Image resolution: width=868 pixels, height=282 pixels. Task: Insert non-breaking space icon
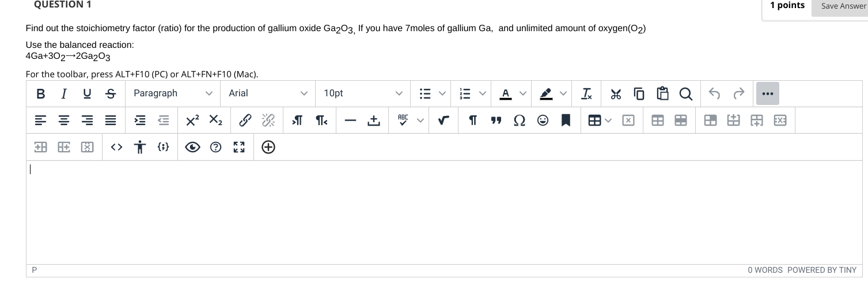pyautogui.click(x=373, y=121)
